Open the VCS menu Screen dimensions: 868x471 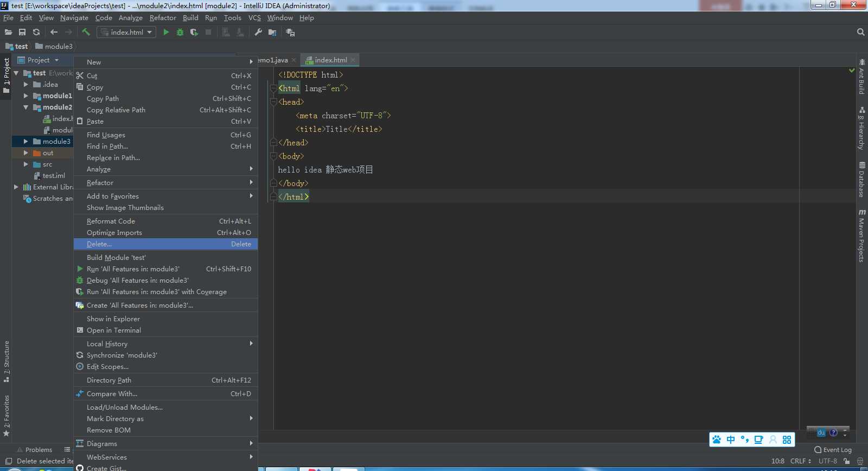click(254, 18)
